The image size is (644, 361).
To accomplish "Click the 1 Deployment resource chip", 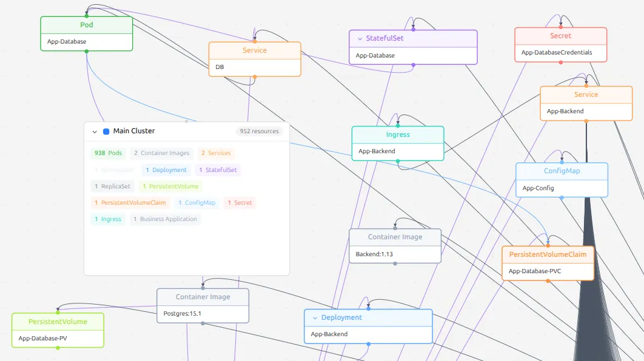I will 166,170.
